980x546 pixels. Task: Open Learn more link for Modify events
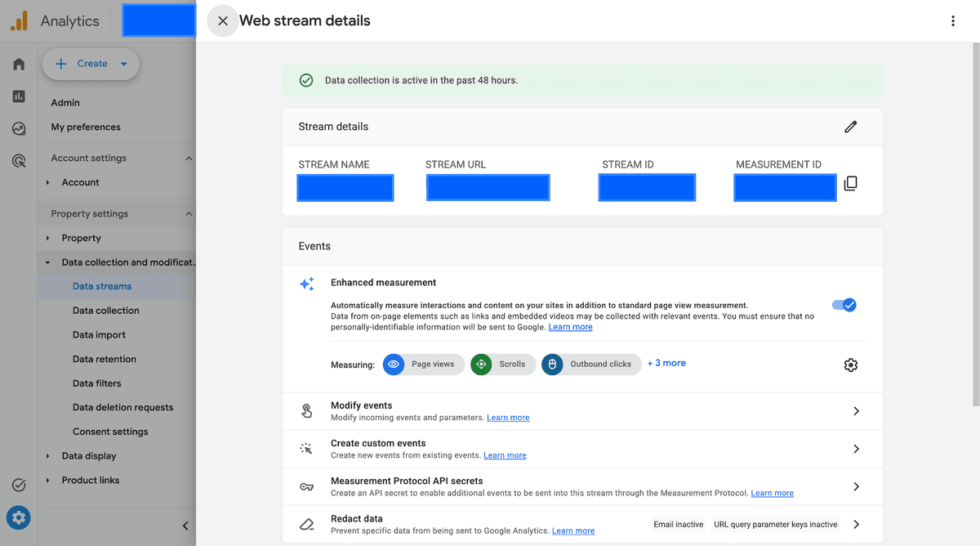click(508, 418)
